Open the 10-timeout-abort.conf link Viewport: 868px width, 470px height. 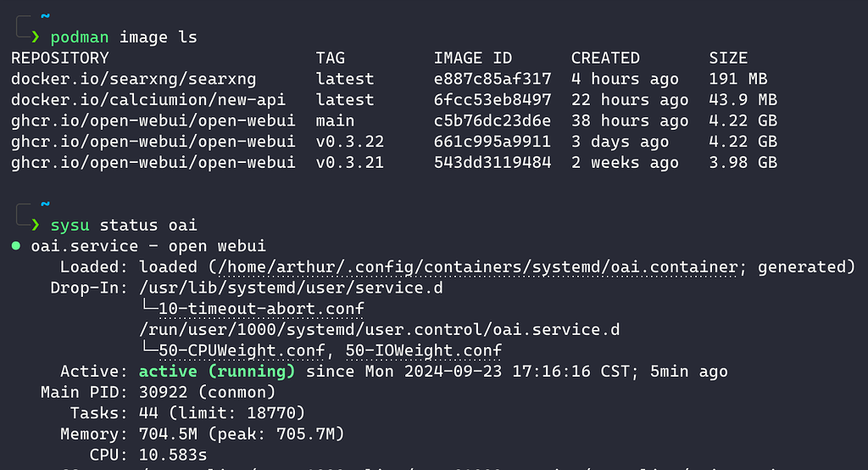261,309
